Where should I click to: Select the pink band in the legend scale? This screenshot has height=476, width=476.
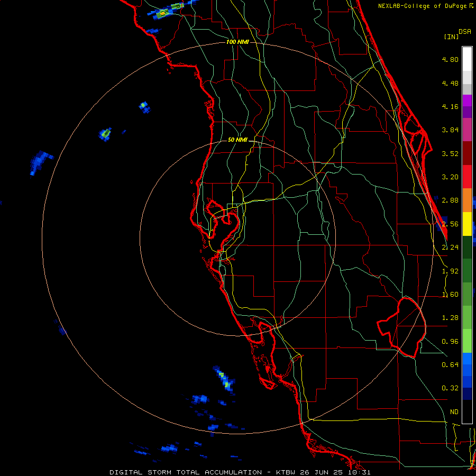point(467,130)
